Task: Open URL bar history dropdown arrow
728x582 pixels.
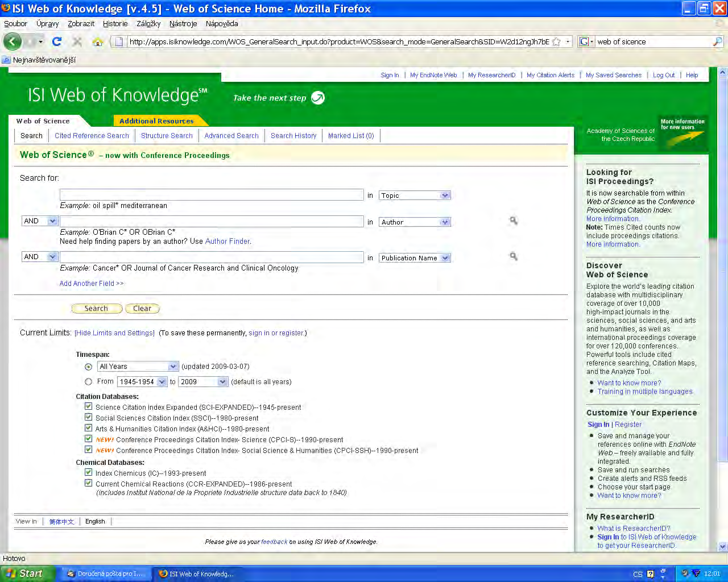Action: 568,41
